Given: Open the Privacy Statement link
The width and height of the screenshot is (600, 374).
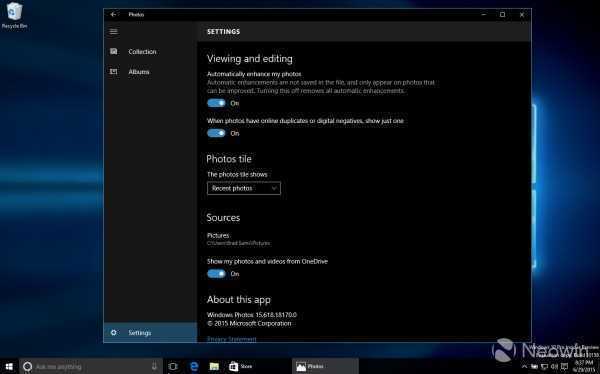Looking at the screenshot, I should (232, 339).
